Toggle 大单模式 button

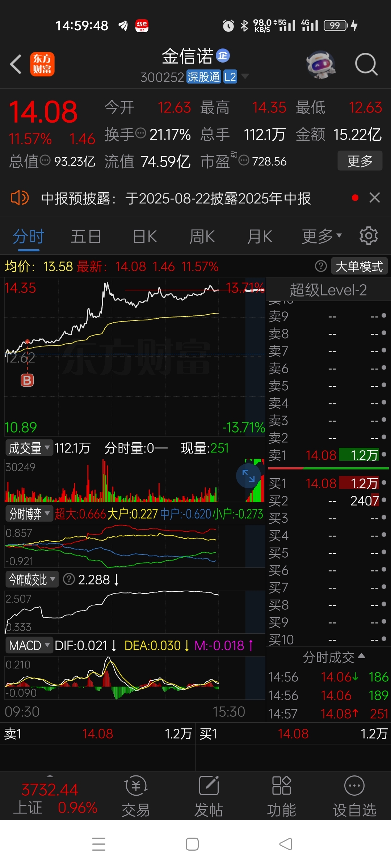pos(359,267)
